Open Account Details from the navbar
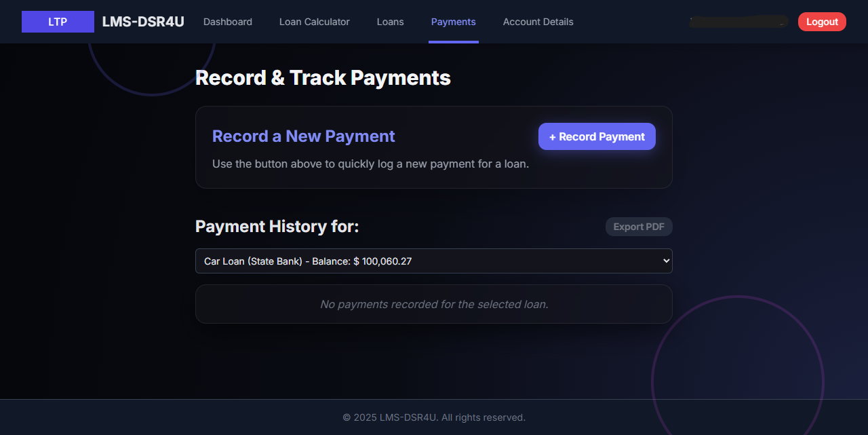868x435 pixels. (538, 22)
